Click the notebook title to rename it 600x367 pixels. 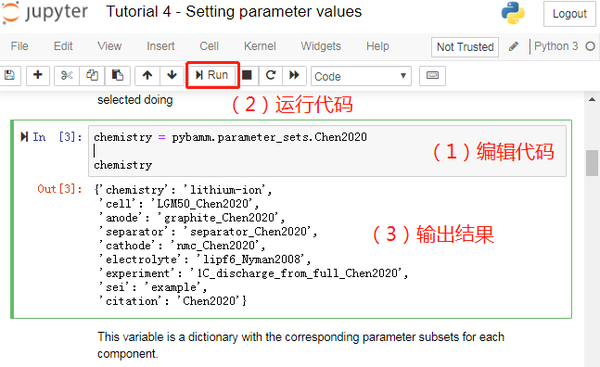pos(234,11)
